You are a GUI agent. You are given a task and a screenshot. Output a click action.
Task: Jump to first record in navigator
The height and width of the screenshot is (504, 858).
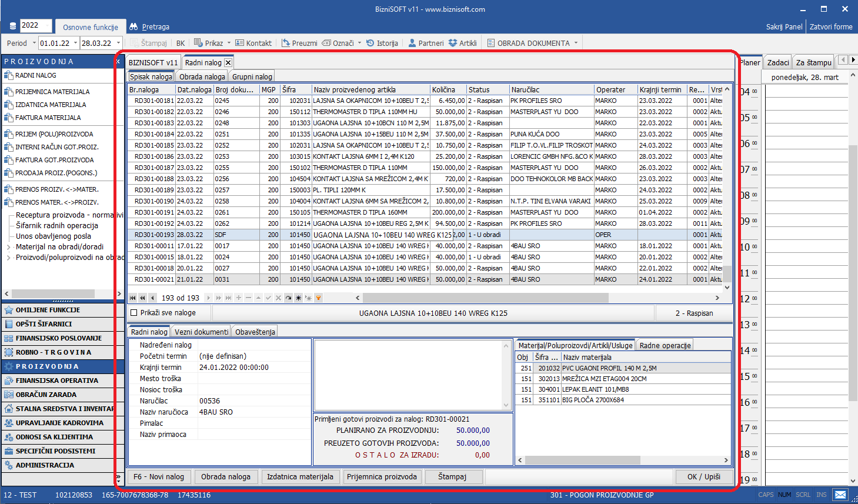133,298
